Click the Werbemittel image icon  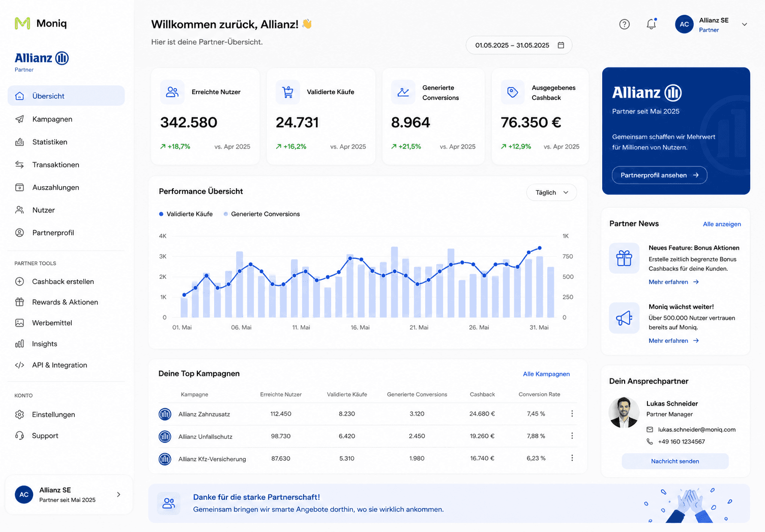[19, 323]
